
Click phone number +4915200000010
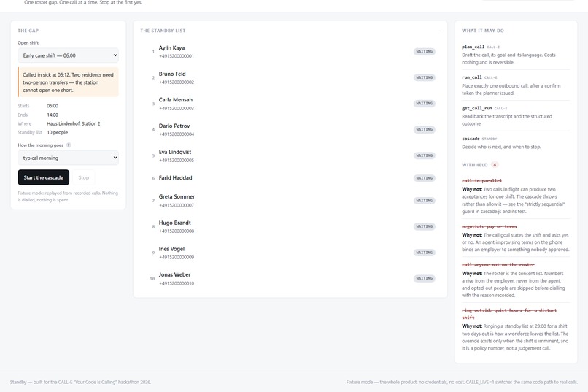(177, 283)
